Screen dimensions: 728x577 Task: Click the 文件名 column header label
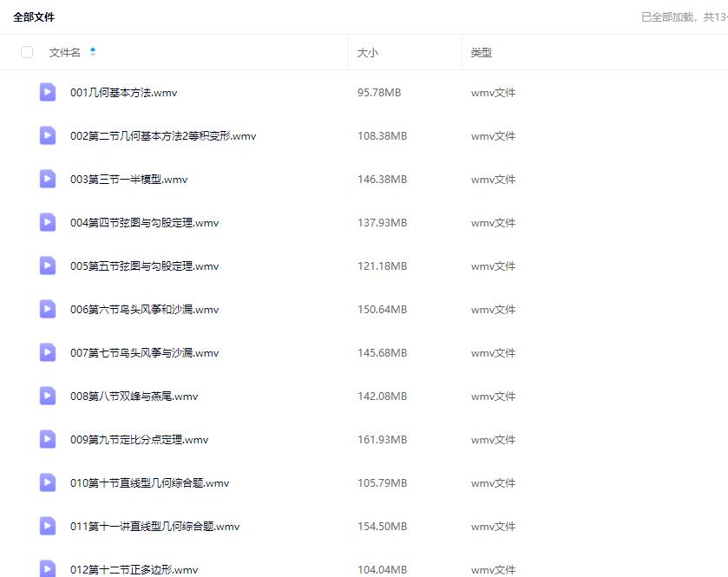(64, 53)
